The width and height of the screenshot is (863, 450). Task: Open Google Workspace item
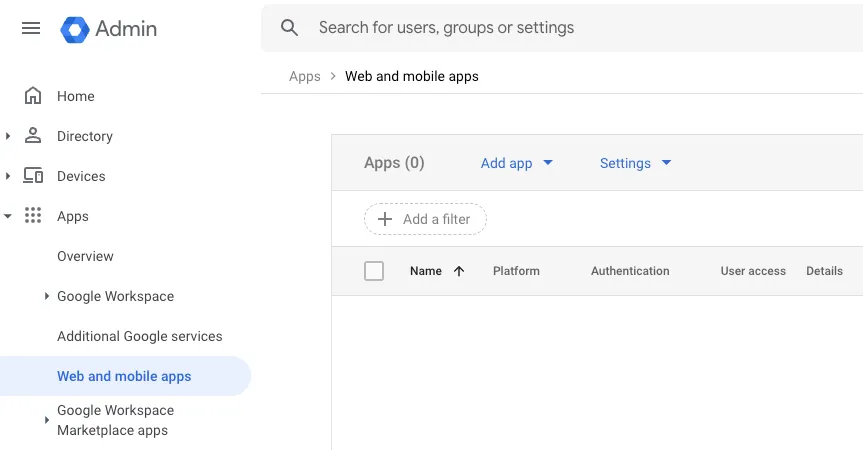(116, 296)
